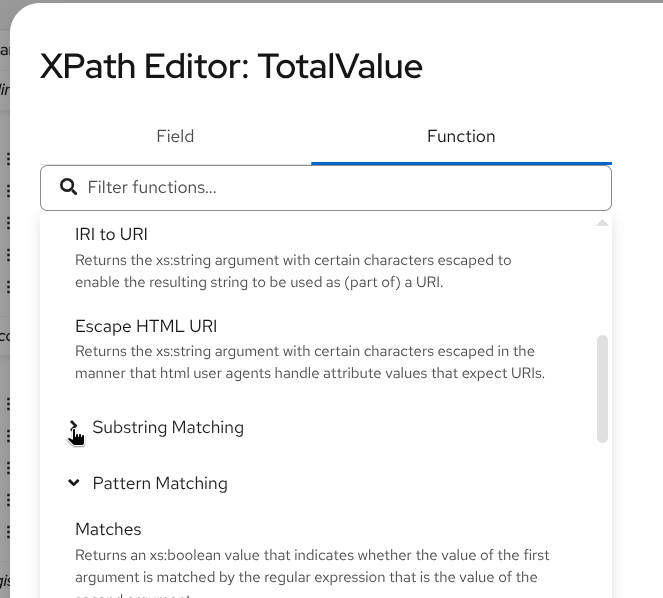Click the scroll-up arrow of function list
663x598 pixels.
[x=602, y=223]
